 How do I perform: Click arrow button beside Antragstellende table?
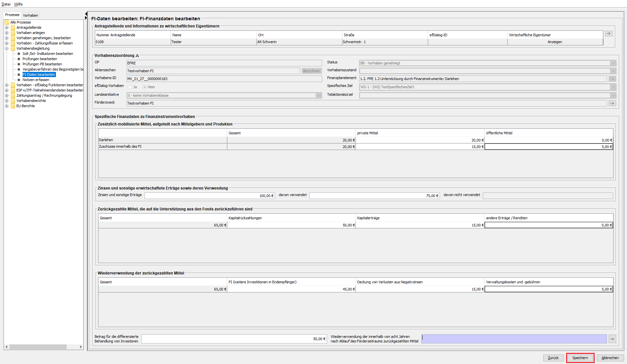coord(609,33)
